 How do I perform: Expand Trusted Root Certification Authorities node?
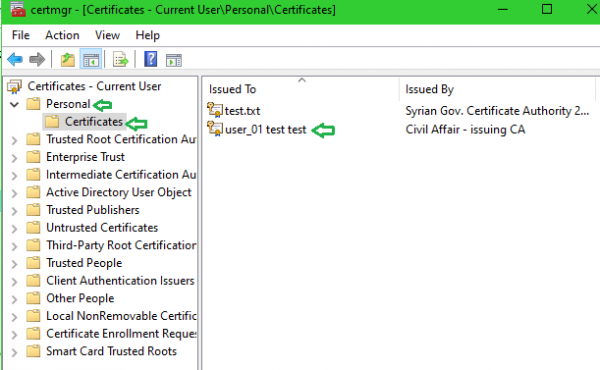14,140
